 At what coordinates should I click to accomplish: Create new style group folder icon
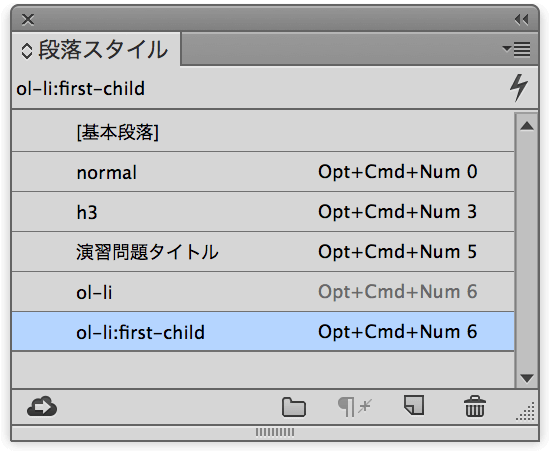point(294,407)
